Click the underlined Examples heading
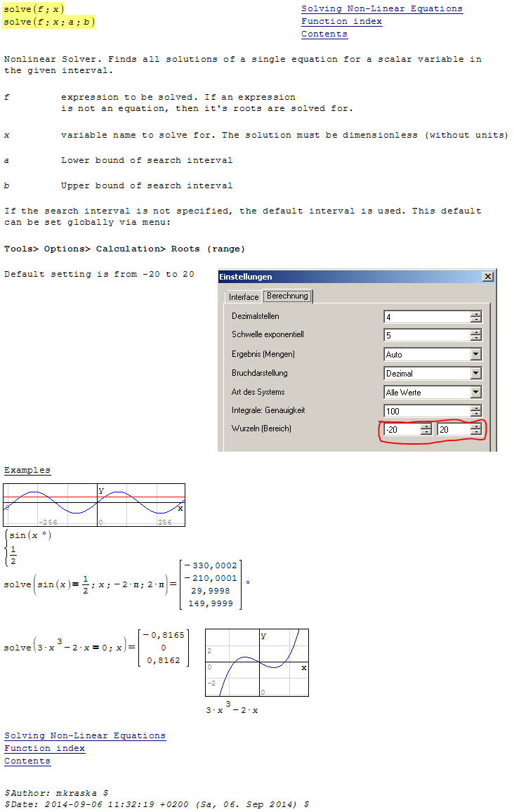Viewport: 514px width, 812px height. pyautogui.click(x=27, y=471)
